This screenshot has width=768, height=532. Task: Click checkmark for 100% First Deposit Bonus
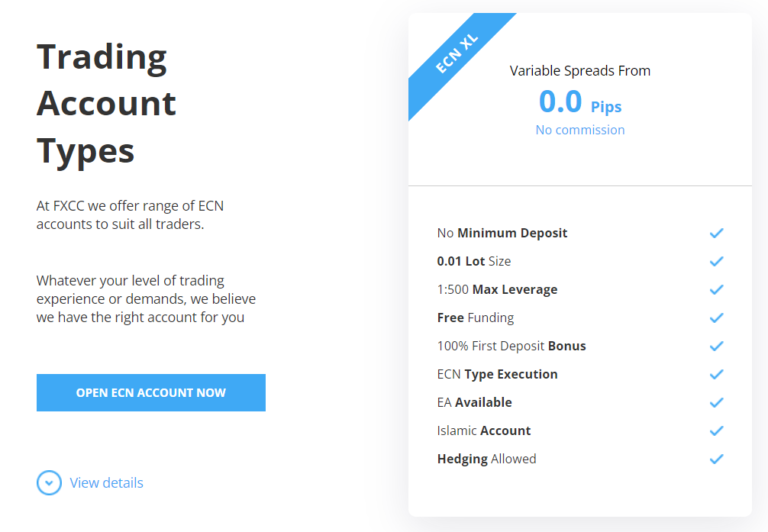[717, 347]
